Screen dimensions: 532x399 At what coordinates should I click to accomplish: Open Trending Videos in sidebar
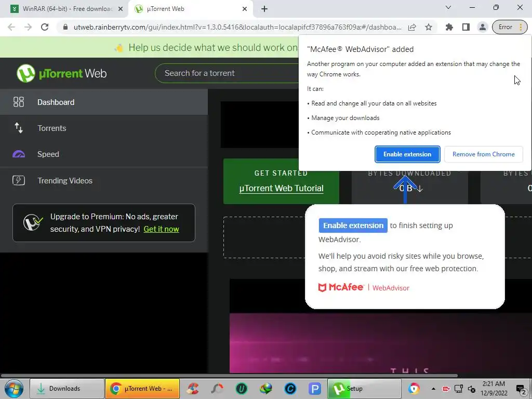(x=104, y=180)
